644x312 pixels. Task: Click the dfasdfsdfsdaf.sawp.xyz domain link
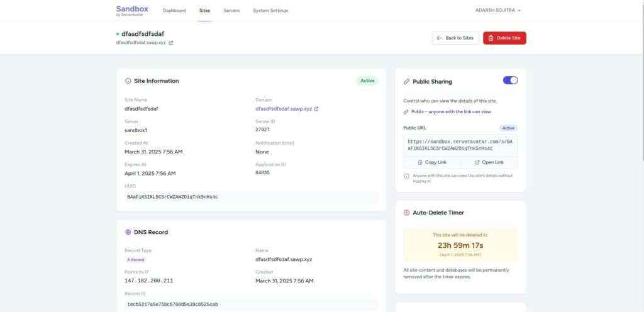[283, 109]
